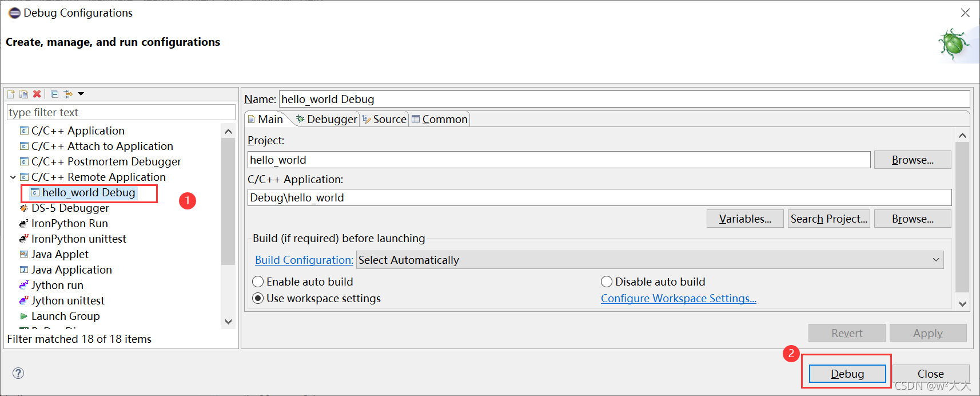Delete the selected launch configuration

(x=37, y=94)
